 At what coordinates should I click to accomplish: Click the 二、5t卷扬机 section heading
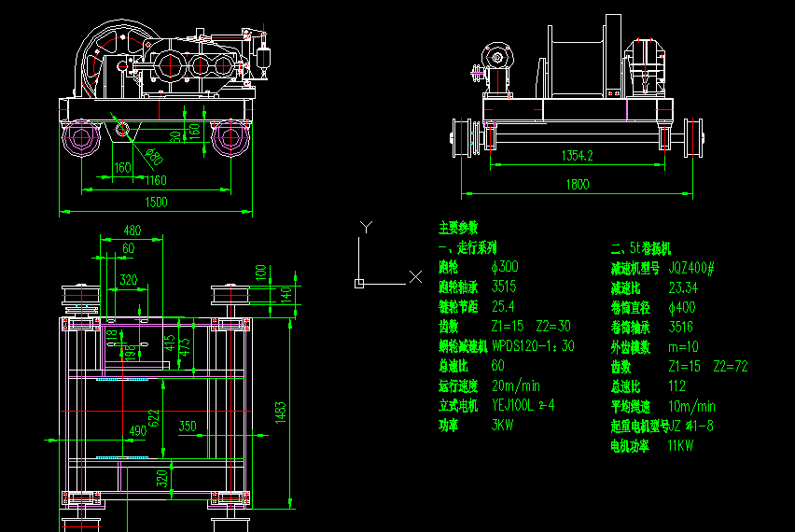641,248
